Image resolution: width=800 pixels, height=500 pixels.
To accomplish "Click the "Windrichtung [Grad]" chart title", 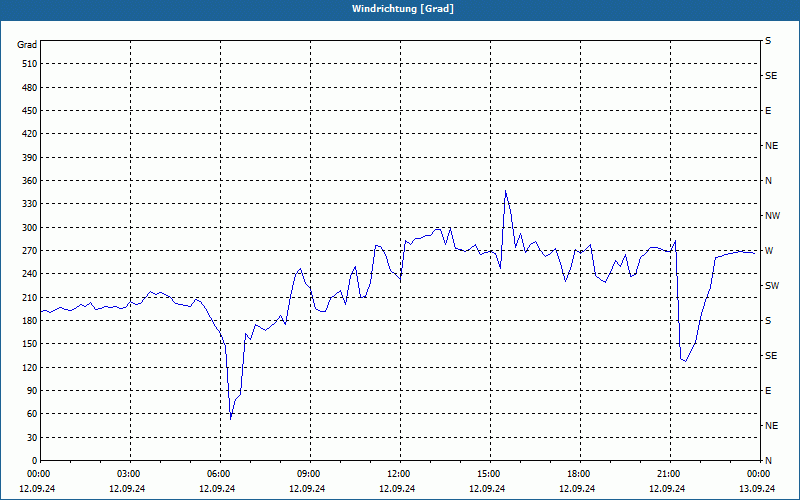I will click(403, 9).
